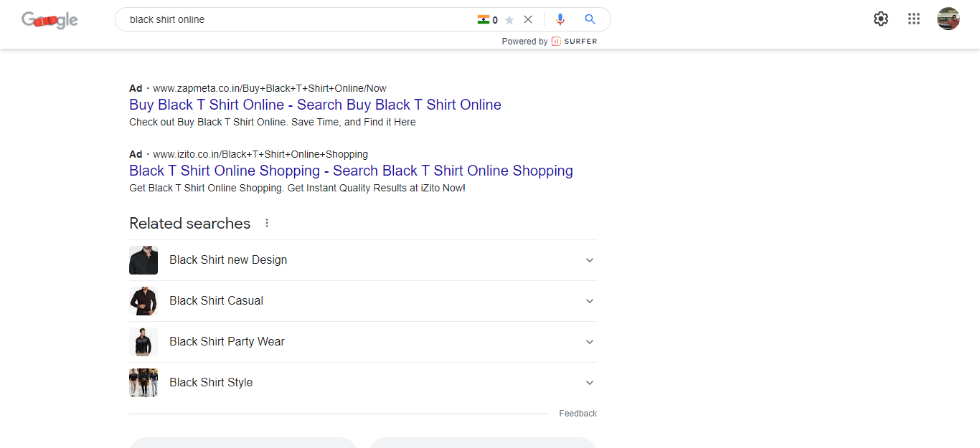Click the star icon in search bar
Image resolution: width=980 pixels, height=448 pixels.
pos(509,20)
